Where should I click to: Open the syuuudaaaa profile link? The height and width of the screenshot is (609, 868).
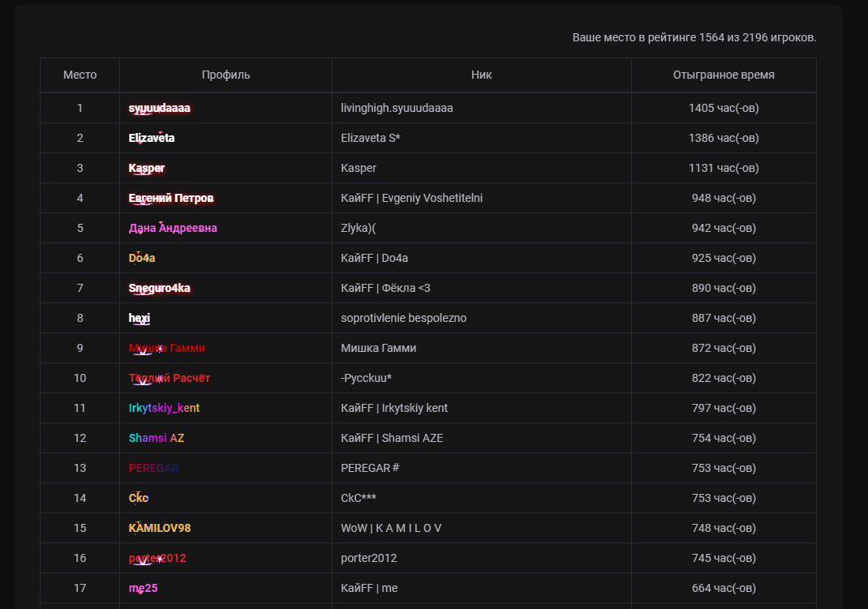[x=160, y=108]
